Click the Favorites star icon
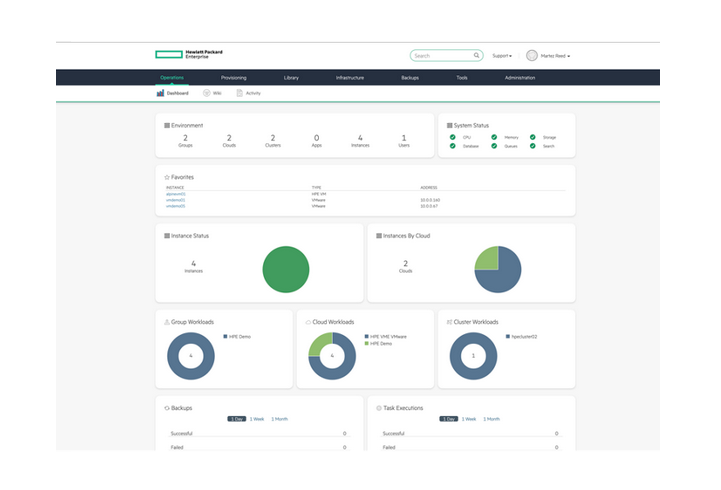721x490 pixels. point(167,177)
